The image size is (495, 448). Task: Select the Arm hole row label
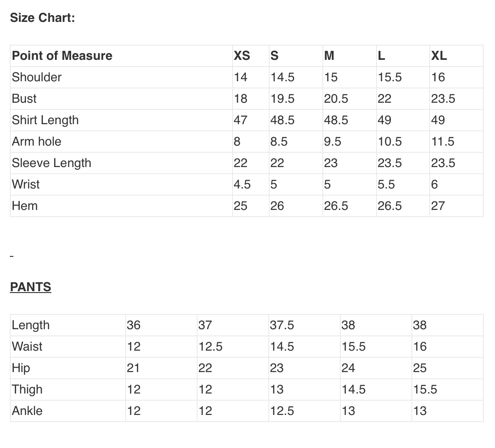coord(37,142)
